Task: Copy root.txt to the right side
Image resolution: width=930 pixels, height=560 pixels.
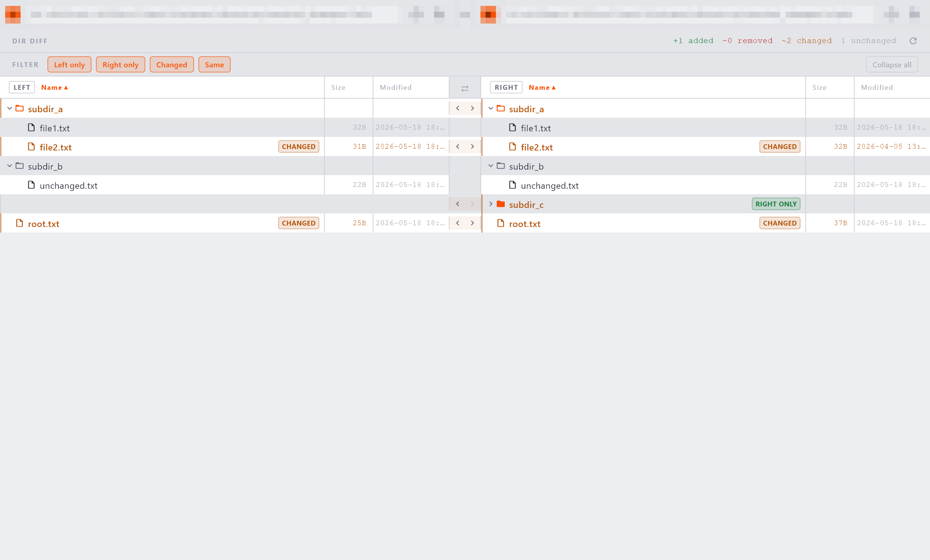Action: click(x=472, y=223)
